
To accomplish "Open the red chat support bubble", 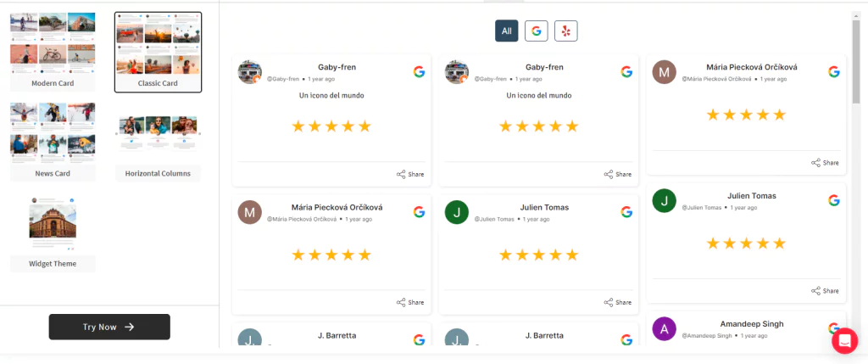I will pos(845,341).
